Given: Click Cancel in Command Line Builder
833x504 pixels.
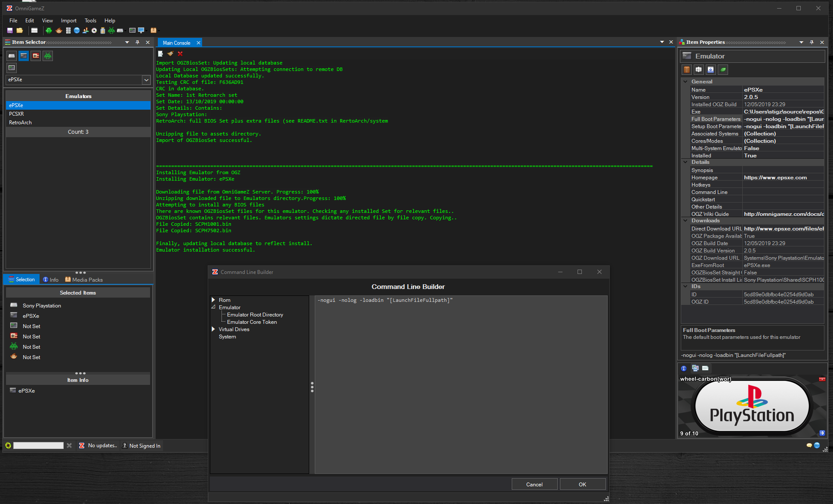Looking at the screenshot, I should tap(535, 484).
